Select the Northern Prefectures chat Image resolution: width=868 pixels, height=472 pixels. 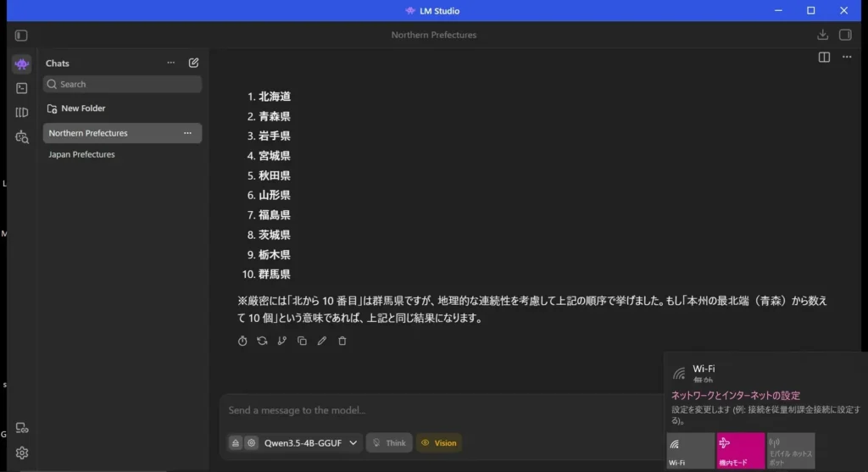pyautogui.click(x=122, y=133)
